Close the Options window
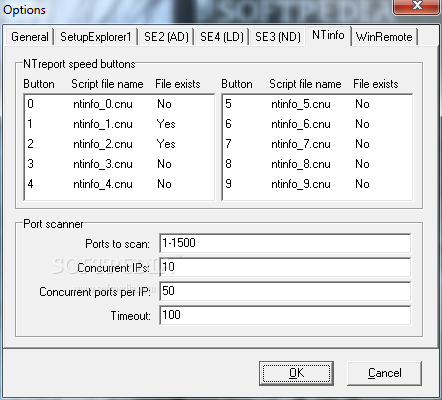This screenshot has width=442, height=400. pos(417,6)
